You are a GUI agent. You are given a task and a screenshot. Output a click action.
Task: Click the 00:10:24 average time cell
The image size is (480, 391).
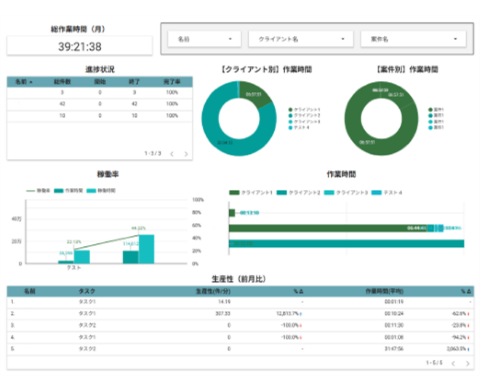pos(394,313)
